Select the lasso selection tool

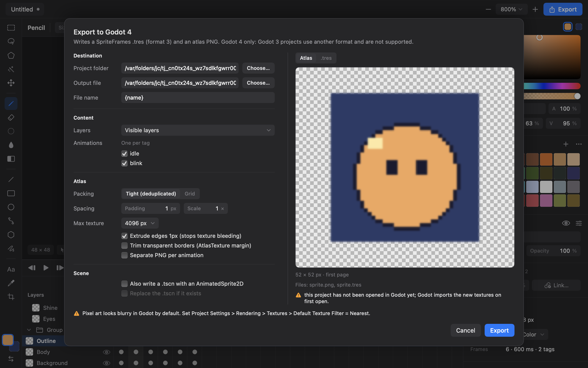[11, 41]
